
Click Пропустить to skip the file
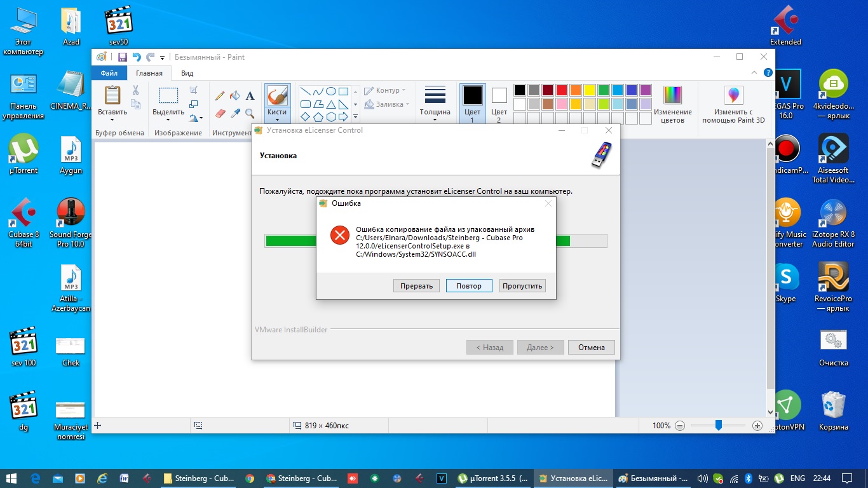point(522,286)
